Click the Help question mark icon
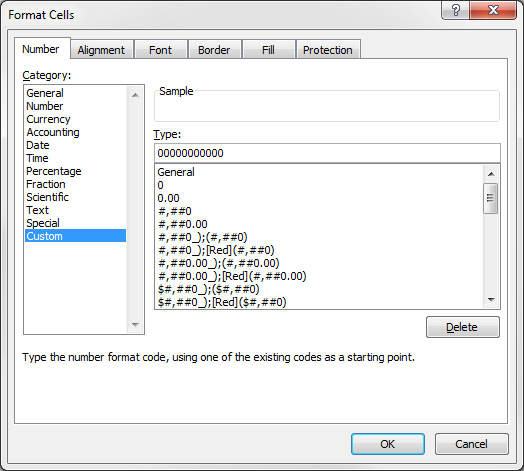The width and height of the screenshot is (524, 471). [x=455, y=10]
